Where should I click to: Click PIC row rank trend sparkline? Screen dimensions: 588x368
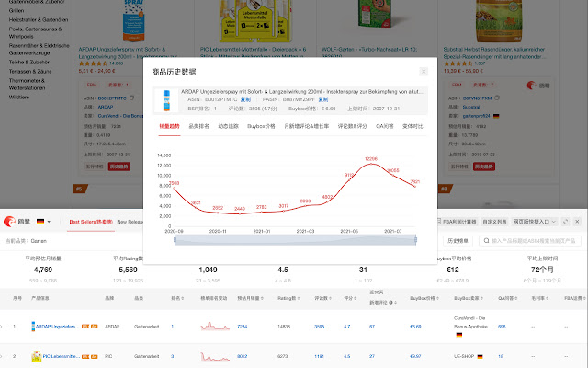215,356
